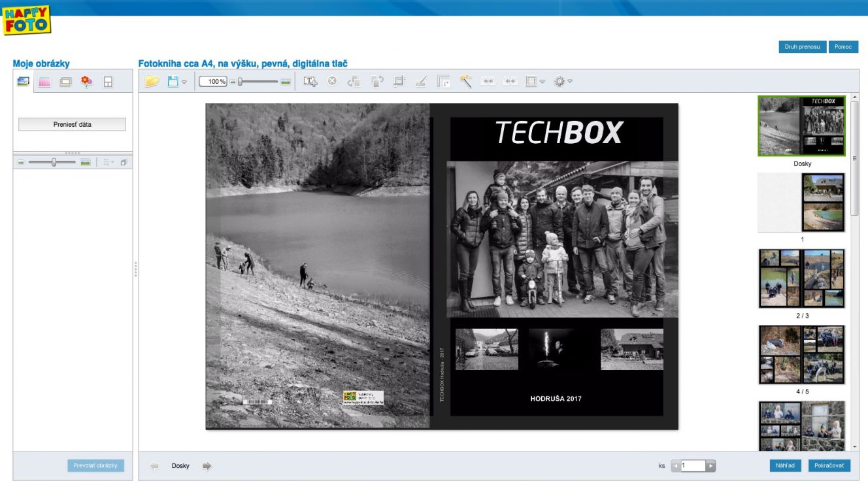This screenshot has height=485, width=868.
Task: Click the page list scrollbar down arrow
Action: pyautogui.click(x=854, y=446)
